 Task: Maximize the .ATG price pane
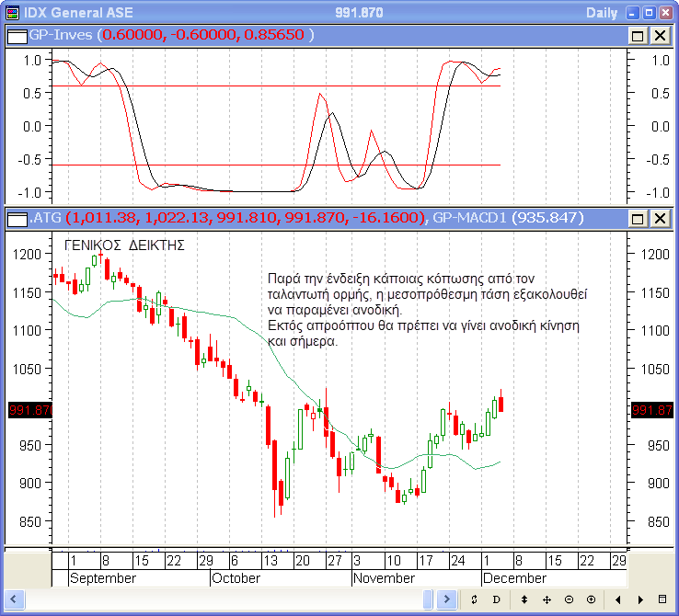639,219
